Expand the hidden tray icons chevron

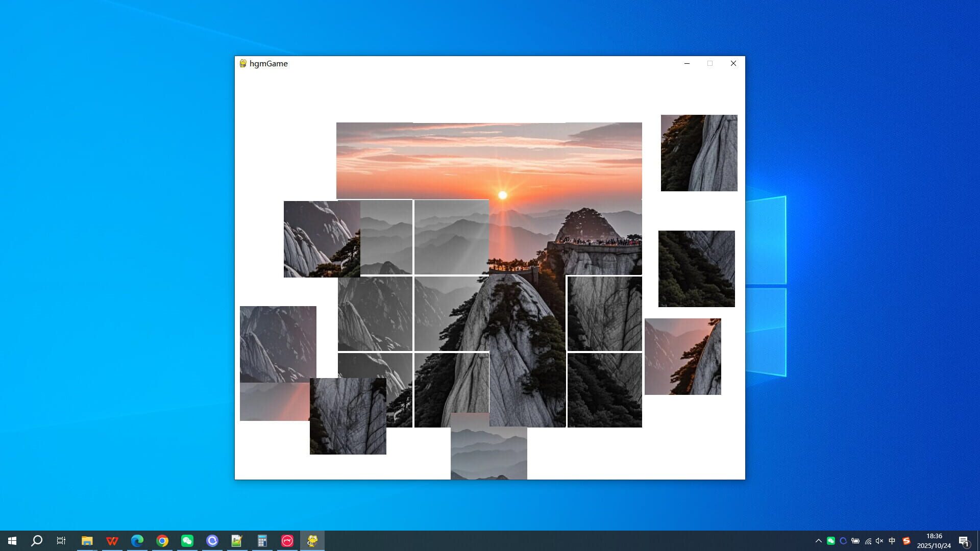(818, 541)
